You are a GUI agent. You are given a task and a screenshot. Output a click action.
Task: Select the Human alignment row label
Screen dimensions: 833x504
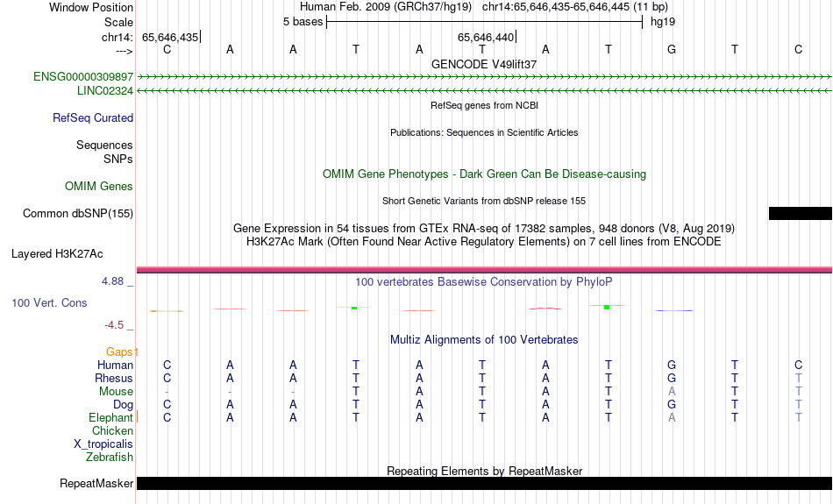115,365
